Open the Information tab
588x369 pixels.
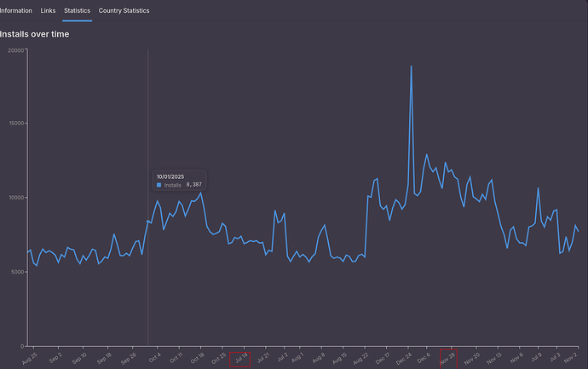(16, 10)
